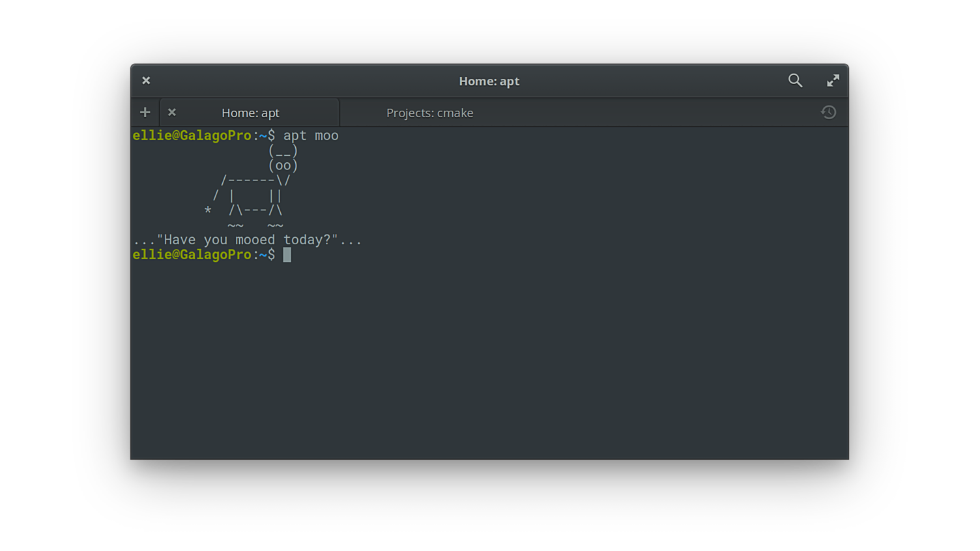This screenshot has height=551, width=980.
Task: Click the "Have you mooed today?" output
Action: (247, 240)
